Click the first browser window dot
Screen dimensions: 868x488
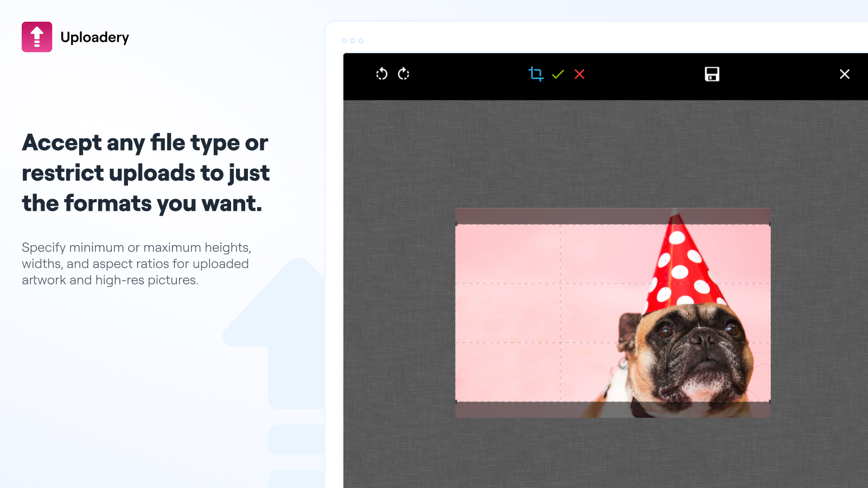point(346,40)
